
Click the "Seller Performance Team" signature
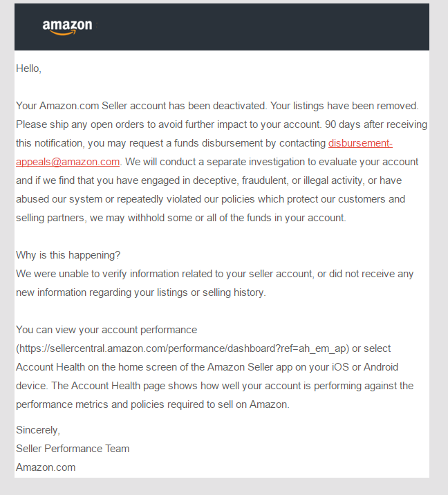click(x=73, y=449)
